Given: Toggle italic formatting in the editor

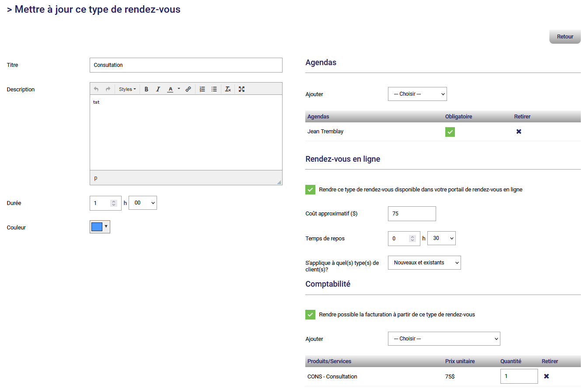Looking at the screenshot, I should 158,89.
